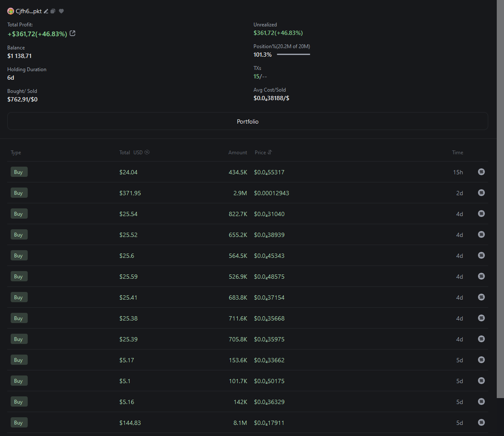Click the Holding Duration value 6d
The width and height of the screenshot is (504, 436).
pyautogui.click(x=11, y=78)
